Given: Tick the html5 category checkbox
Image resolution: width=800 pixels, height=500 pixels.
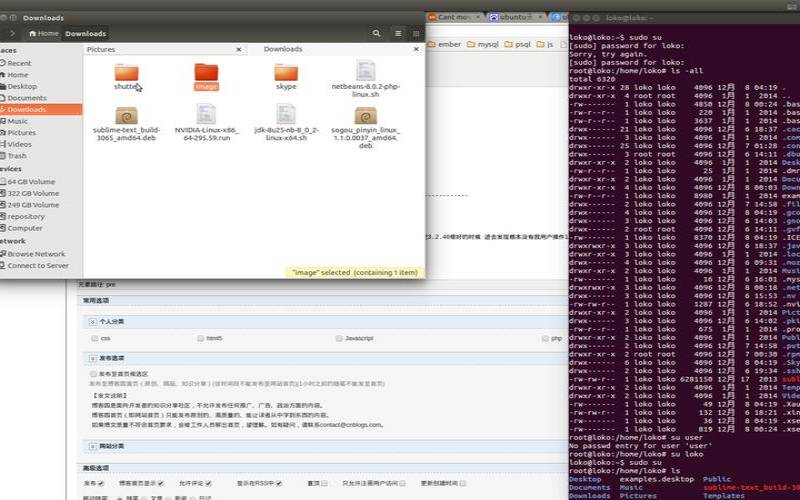Looking at the screenshot, I should (201, 338).
